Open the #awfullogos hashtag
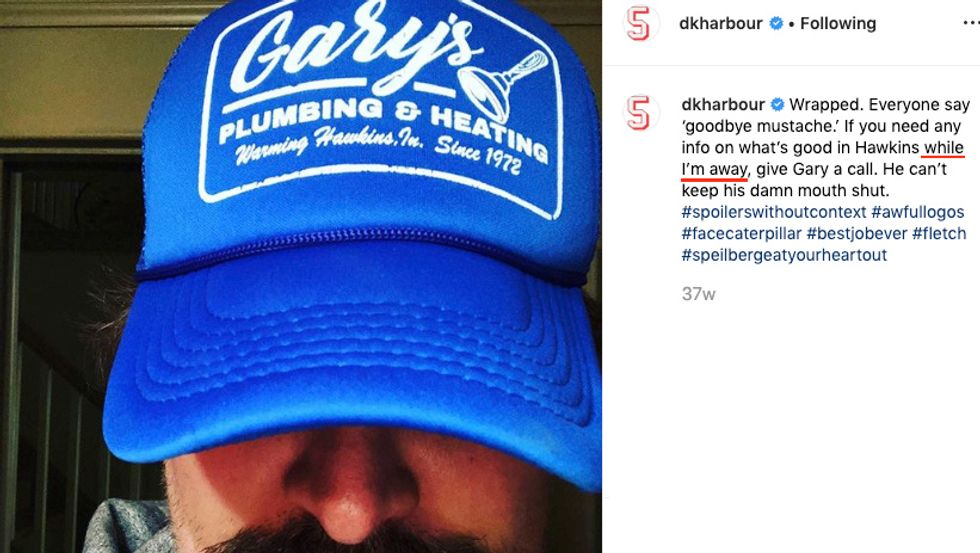Screen dimensions: 980x553 pos(918,212)
